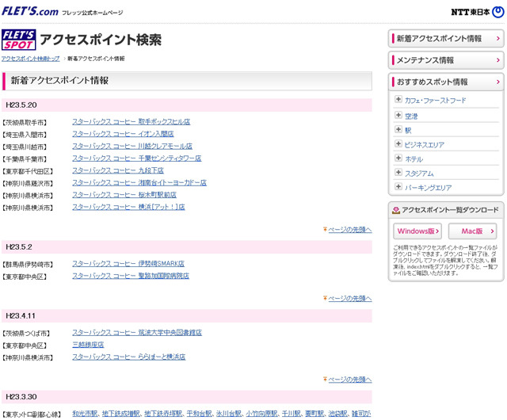Expand the カフェ・ファーストフード plus icon
Screen dimensions: 507x420
coord(398,99)
